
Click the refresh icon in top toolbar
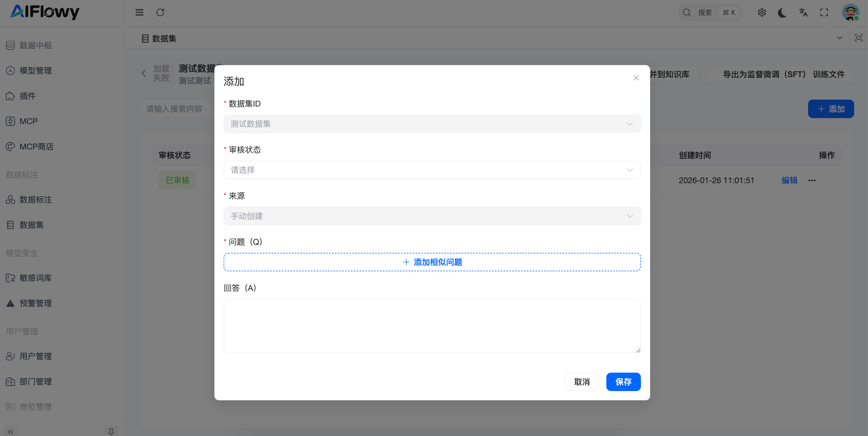point(160,12)
